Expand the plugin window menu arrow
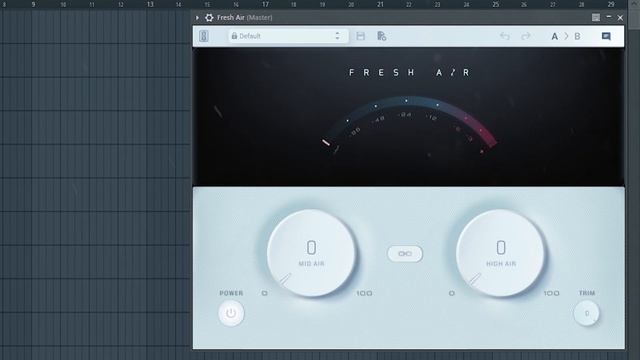The width and height of the screenshot is (640, 360). coord(197,18)
